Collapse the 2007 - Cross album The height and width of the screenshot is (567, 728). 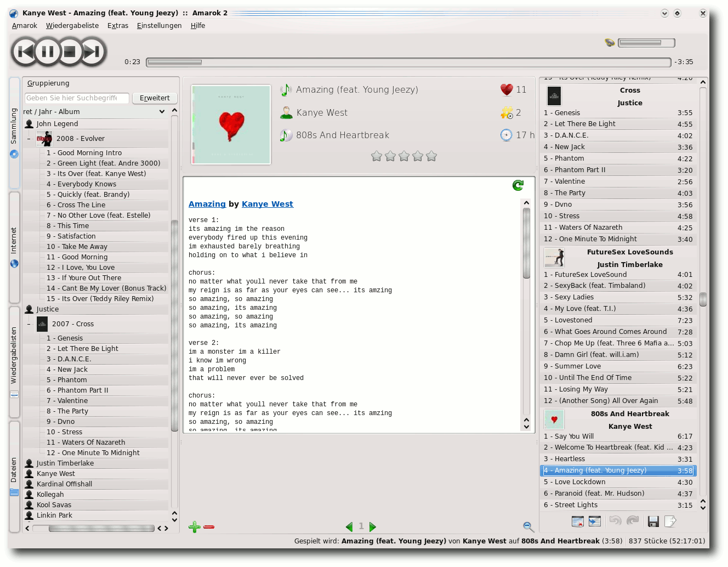coord(29,324)
